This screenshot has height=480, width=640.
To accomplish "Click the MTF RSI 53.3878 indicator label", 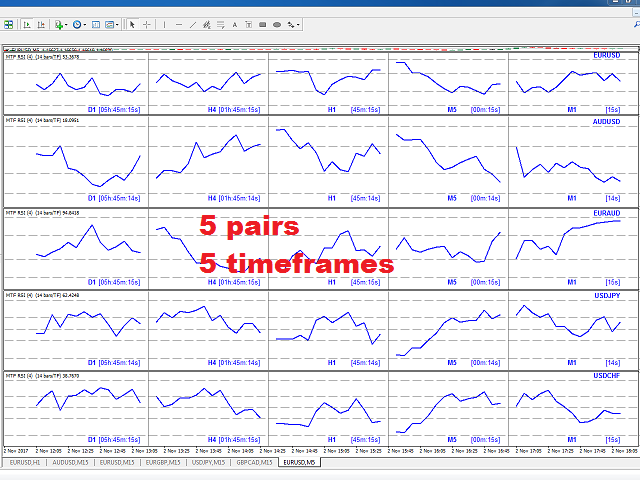I will [x=42, y=57].
